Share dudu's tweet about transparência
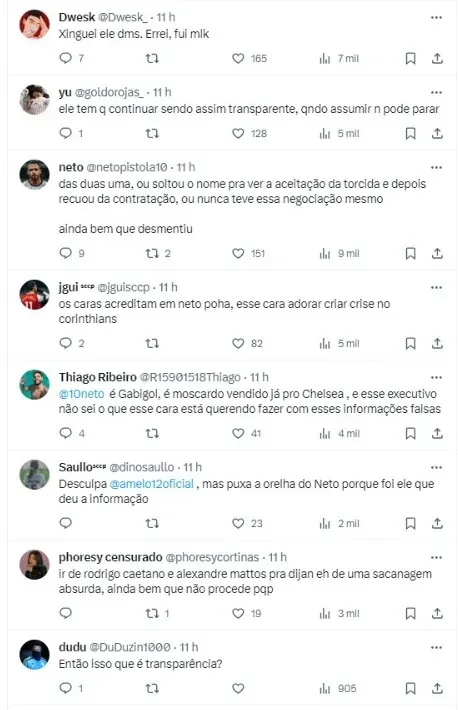Screen dimensions: 458x710 click(437, 689)
